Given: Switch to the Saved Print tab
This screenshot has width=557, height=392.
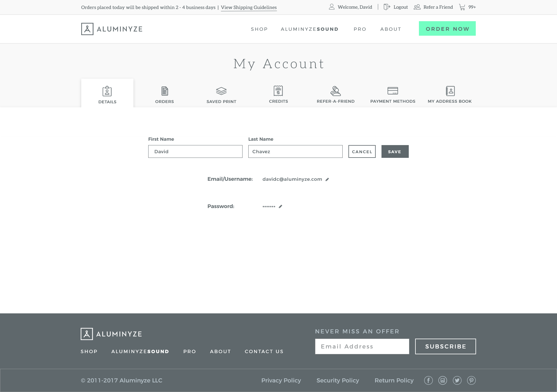Looking at the screenshot, I should (x=221, y=95).
